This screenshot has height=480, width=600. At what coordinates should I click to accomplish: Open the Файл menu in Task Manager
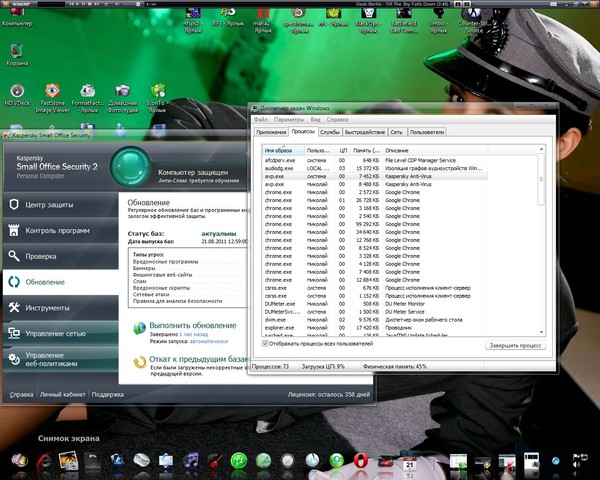261,119
